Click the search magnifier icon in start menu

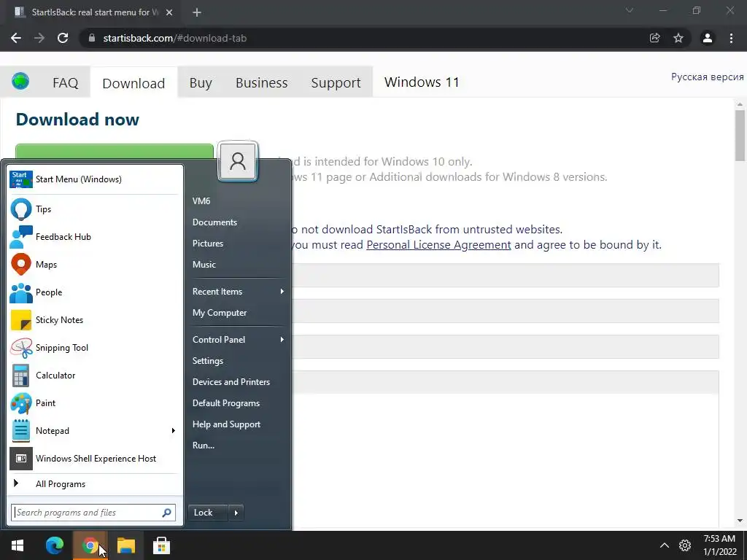coord(166,513)
